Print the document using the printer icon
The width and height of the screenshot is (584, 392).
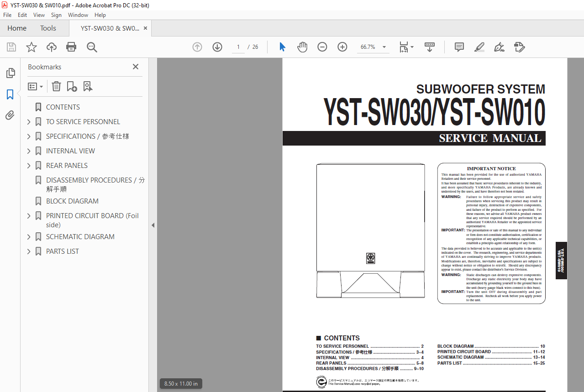point(71,47)
